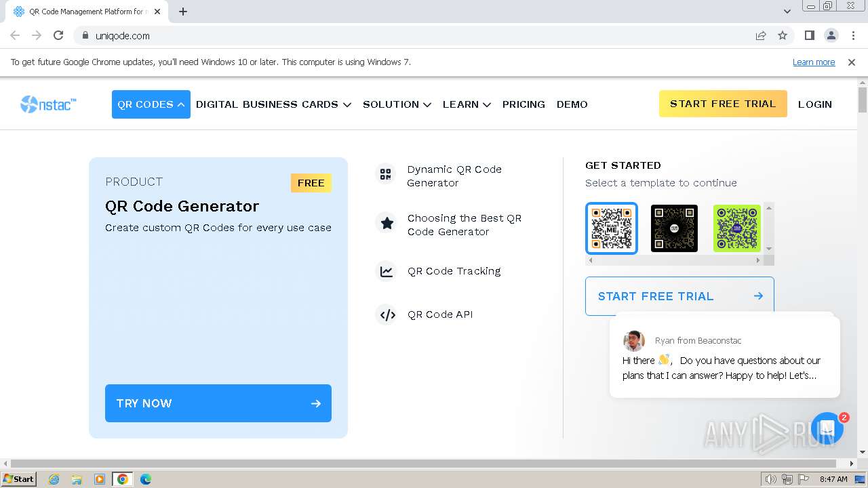
Task: Toggle the browser side panel icon
Action: tap(809, 35)
